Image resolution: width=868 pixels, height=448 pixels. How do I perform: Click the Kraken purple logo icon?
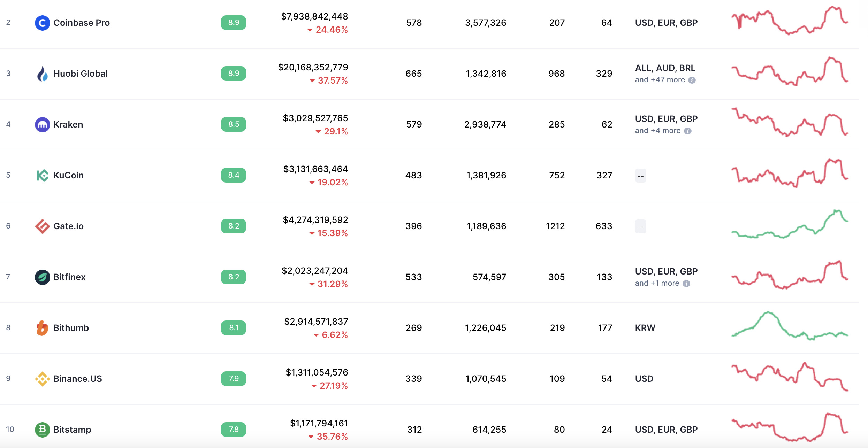tap(42, 125)
